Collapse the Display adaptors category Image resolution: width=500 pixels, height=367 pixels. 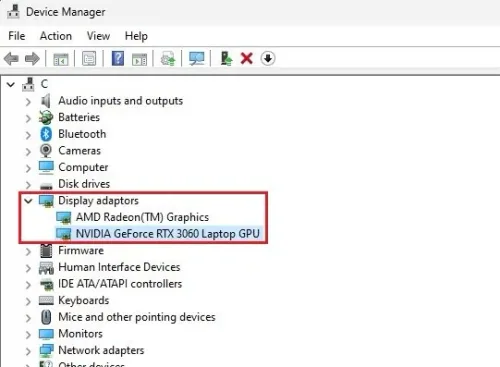(x=28, y=201)
